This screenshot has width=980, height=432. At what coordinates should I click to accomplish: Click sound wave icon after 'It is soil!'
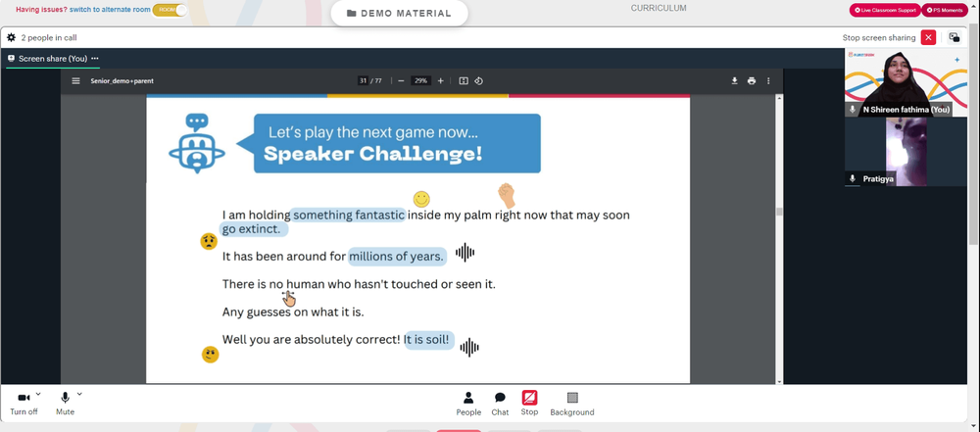click(469, 347)
